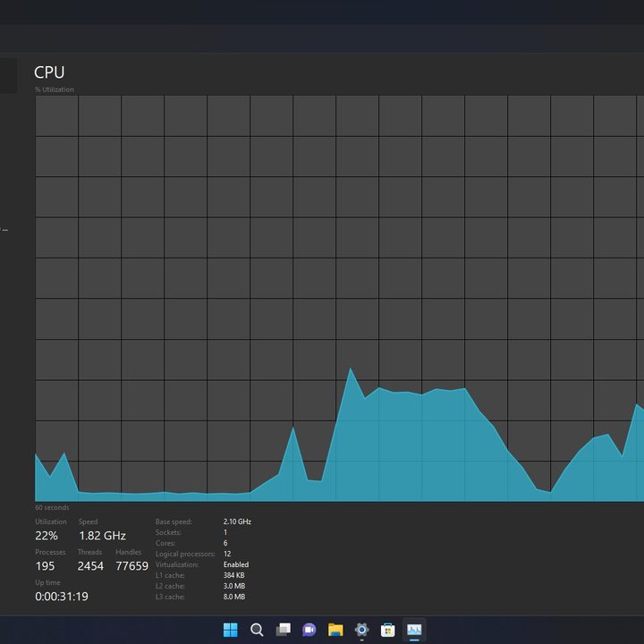The width and height of the screenshot is (644, 644).
Task: Click the Virtualization status Enabled
Action: pos(236,564)
